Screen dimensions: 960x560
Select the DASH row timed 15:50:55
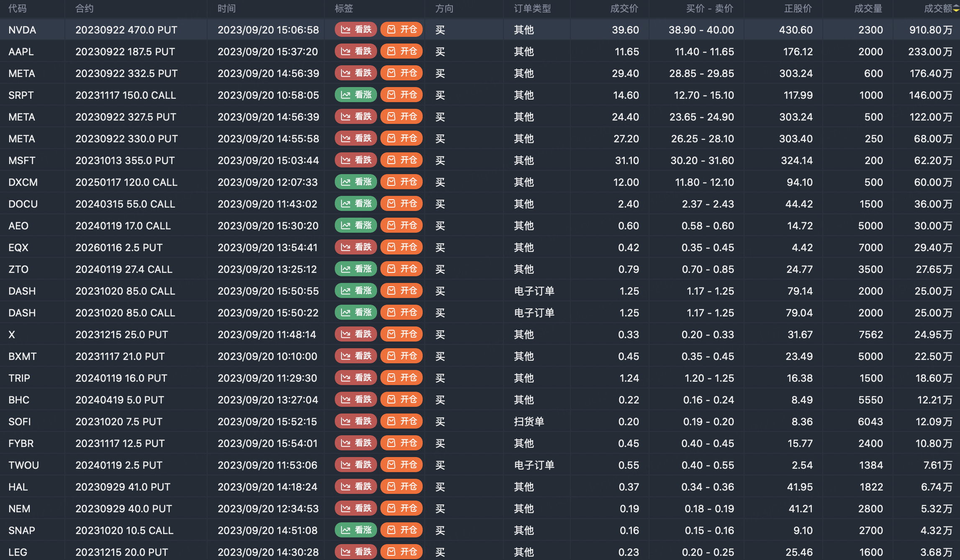[x=268, y=291]
